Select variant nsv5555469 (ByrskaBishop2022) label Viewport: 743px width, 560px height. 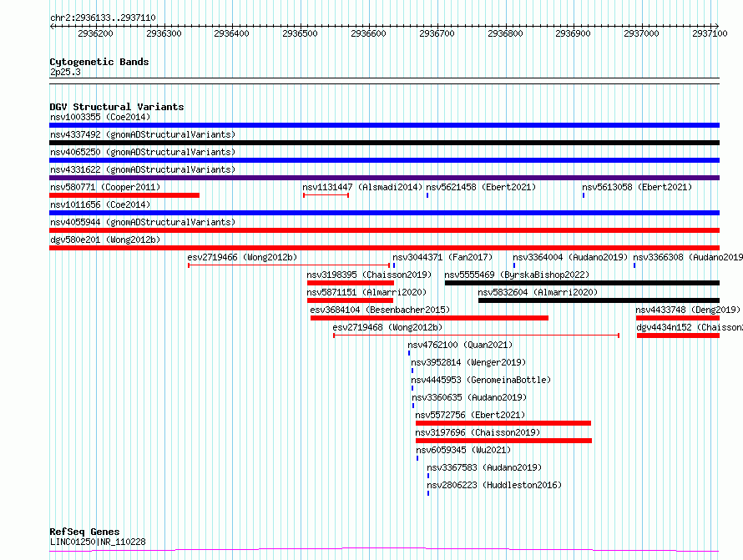[x=517, y=275]
